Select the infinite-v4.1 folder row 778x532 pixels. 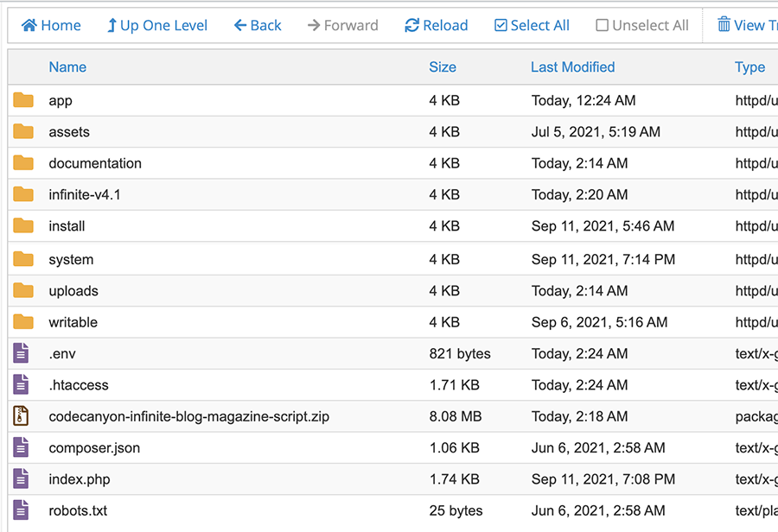pyautogui.click(x=85, y=195)
